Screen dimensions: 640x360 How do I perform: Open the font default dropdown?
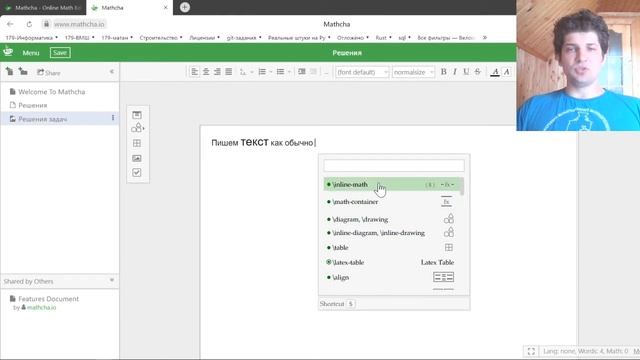362,72
